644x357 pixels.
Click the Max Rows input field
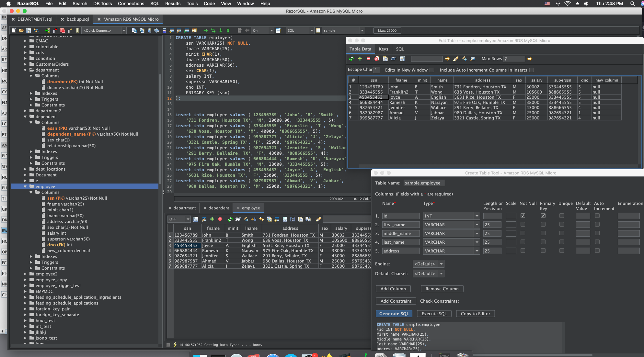click(x=514, y=59)
